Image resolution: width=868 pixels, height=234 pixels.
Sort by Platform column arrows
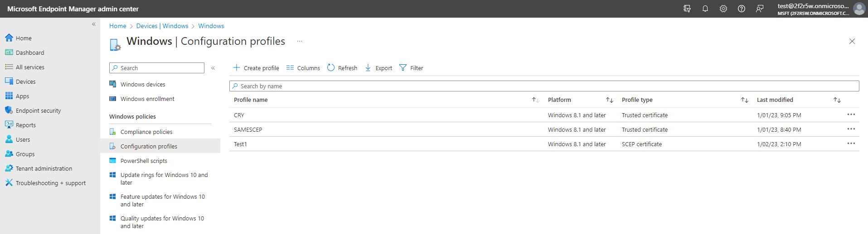[610, 100]
